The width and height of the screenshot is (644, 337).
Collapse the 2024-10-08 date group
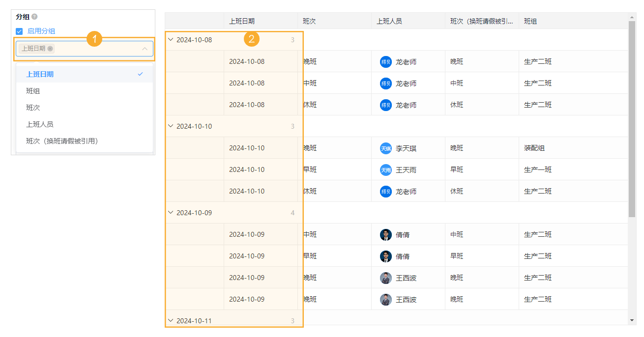coord(171,40)
